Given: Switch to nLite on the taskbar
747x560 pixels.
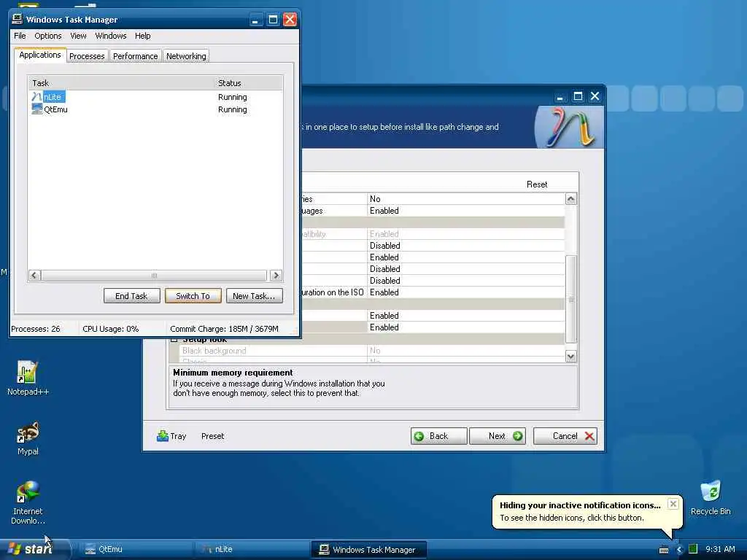Looking at the screenshot, I should (252, 549).
